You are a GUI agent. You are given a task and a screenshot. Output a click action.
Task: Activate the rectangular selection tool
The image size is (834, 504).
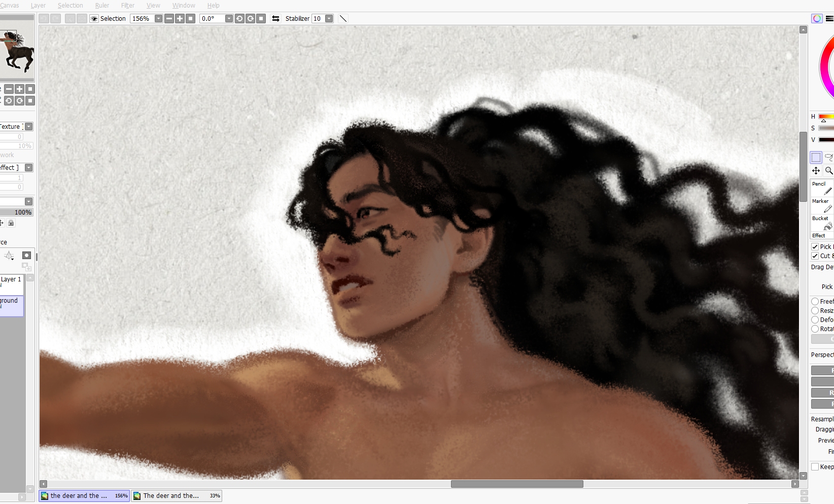click(816, 157)
